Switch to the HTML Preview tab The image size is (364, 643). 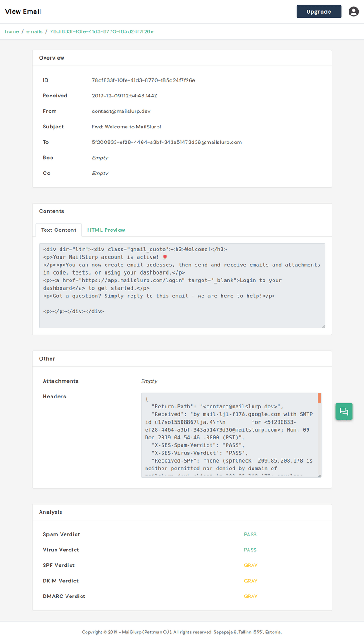point(106,230)
